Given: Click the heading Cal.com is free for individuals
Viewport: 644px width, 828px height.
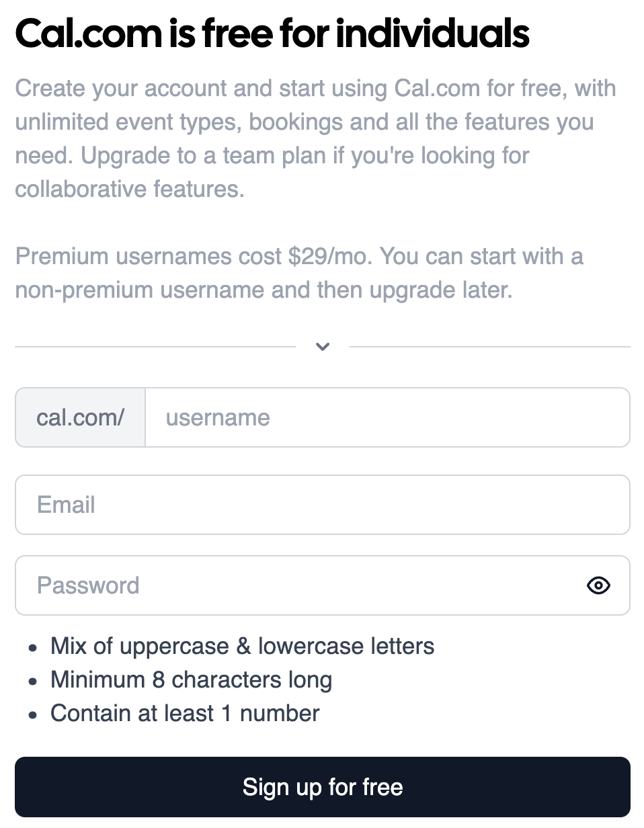Looking at the screenshot, I should [x=272, y=33].
